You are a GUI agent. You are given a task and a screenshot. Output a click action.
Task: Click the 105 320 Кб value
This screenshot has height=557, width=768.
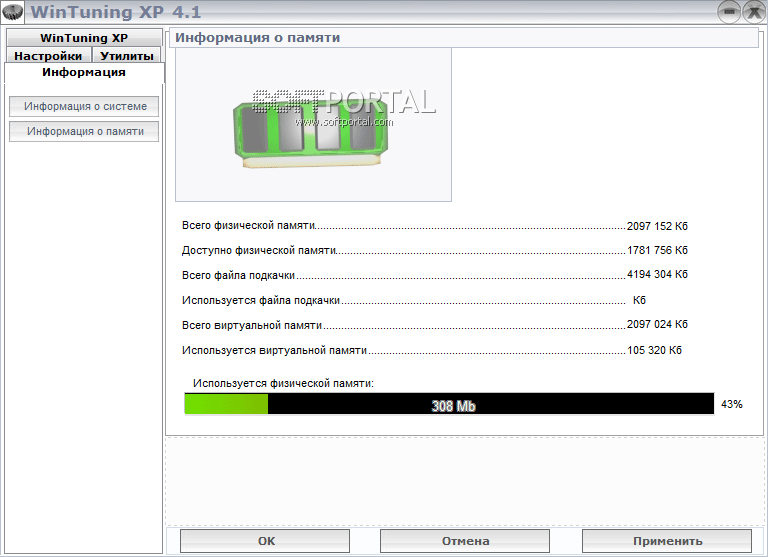click(x=654, y=350)
